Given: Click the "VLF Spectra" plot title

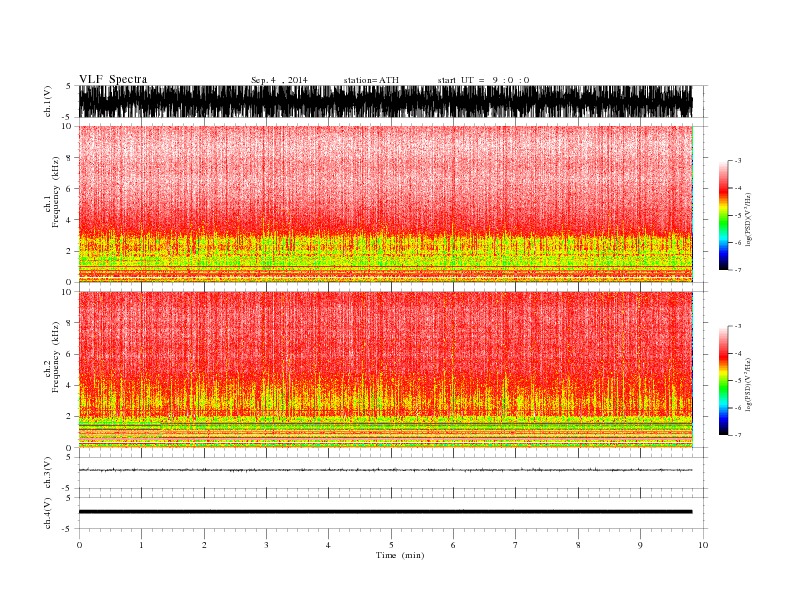Looking at the screenshot, I should pyautogui.click(x=113, y=79).
